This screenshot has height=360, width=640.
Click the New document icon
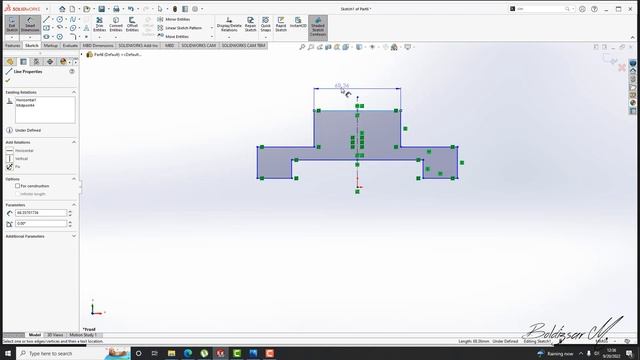72,9
